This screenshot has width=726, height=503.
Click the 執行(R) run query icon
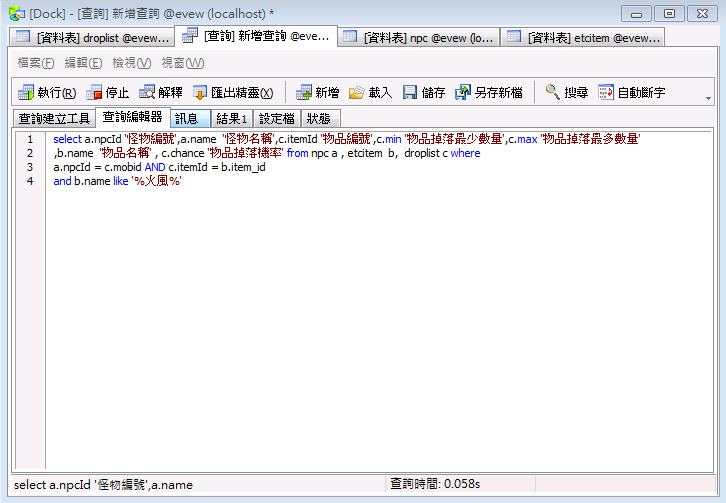(25, 93)
